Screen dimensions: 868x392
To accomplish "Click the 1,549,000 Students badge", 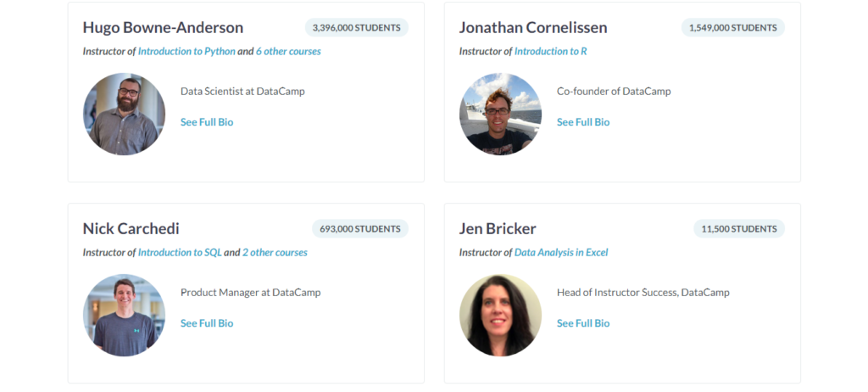I will pos(732,28).
